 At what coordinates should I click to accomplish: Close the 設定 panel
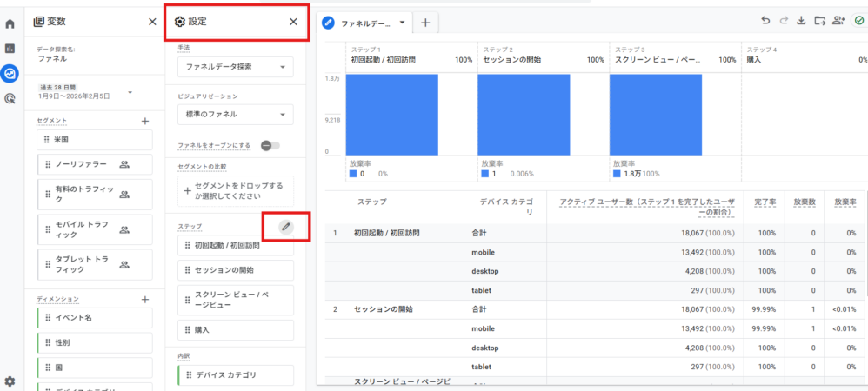click(293, 22)
